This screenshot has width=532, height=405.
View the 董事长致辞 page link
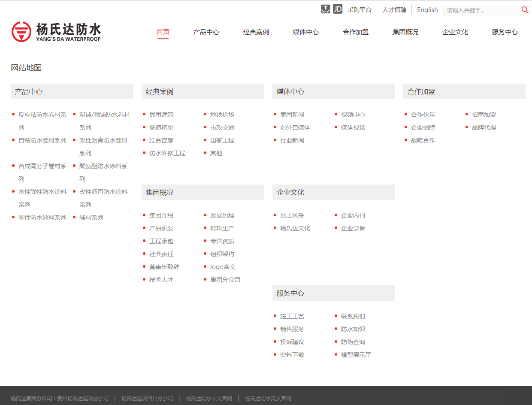(x=164, y=267)
